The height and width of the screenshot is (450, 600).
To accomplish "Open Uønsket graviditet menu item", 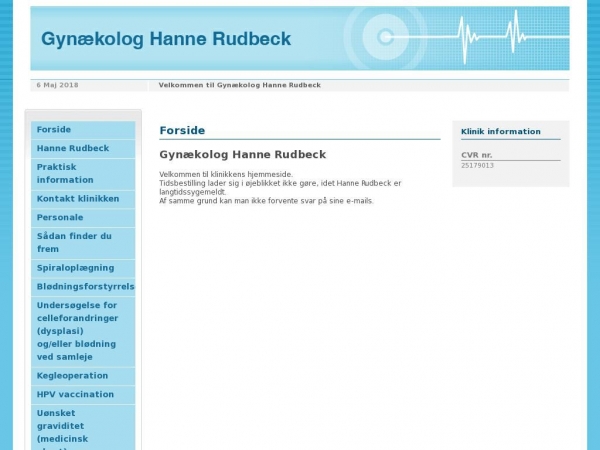I will pos(83,428).
